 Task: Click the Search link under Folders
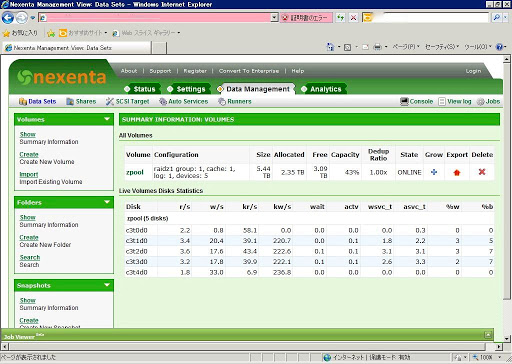pyautogui.click(x=30, y=257)
